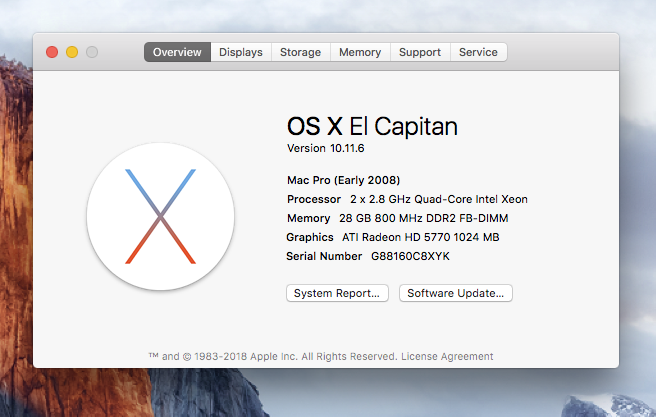
Task: Minimize window with the yellow button
Action: point(72,52)
